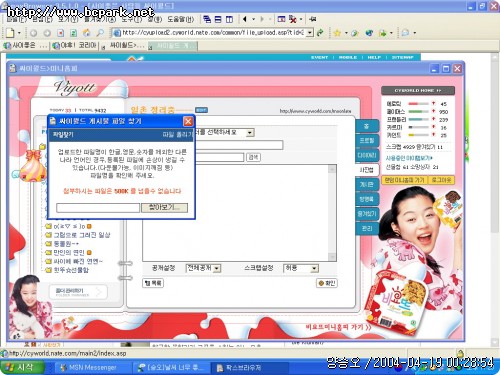
Task: Open favorites with the yellow star icon
Action: [337, 33]
